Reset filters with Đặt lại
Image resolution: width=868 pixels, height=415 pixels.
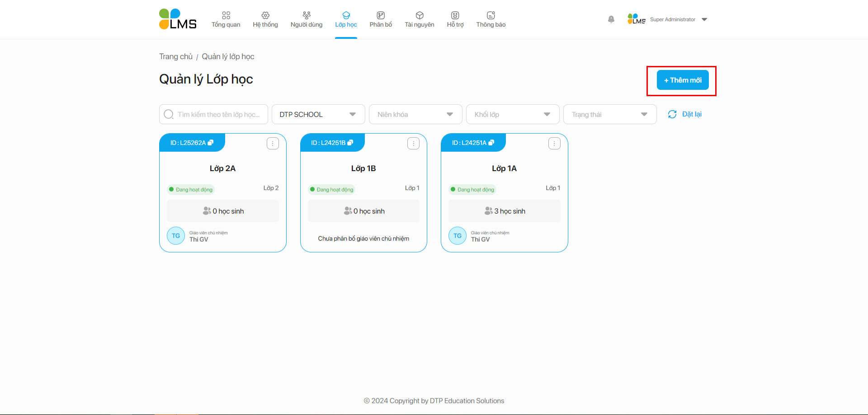[x=685, y=114]
